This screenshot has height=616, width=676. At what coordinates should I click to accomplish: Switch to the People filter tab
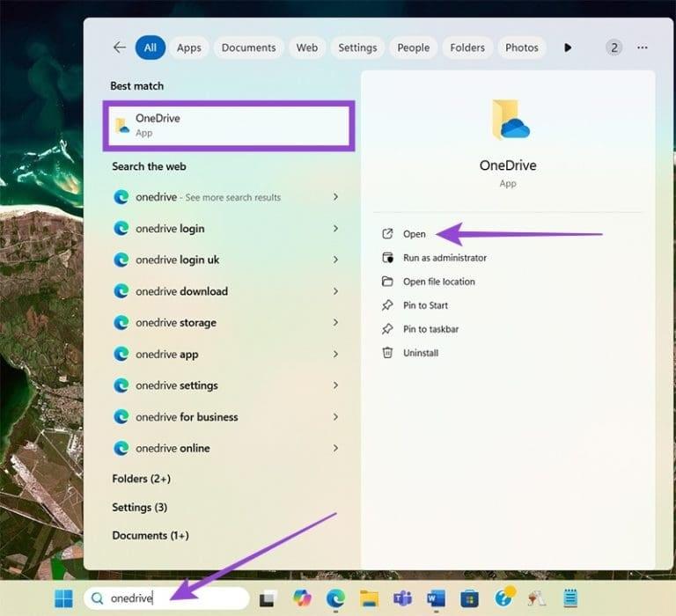point(413,48)
